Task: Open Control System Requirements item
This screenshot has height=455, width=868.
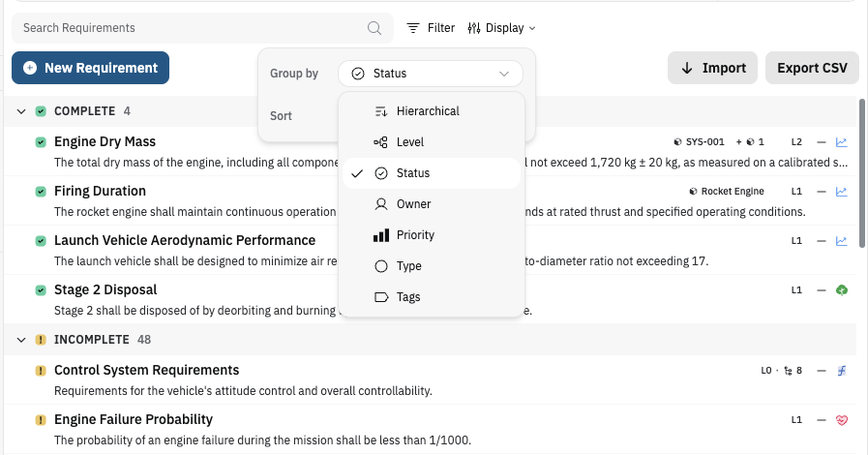Action: click(x=147, y=370)
